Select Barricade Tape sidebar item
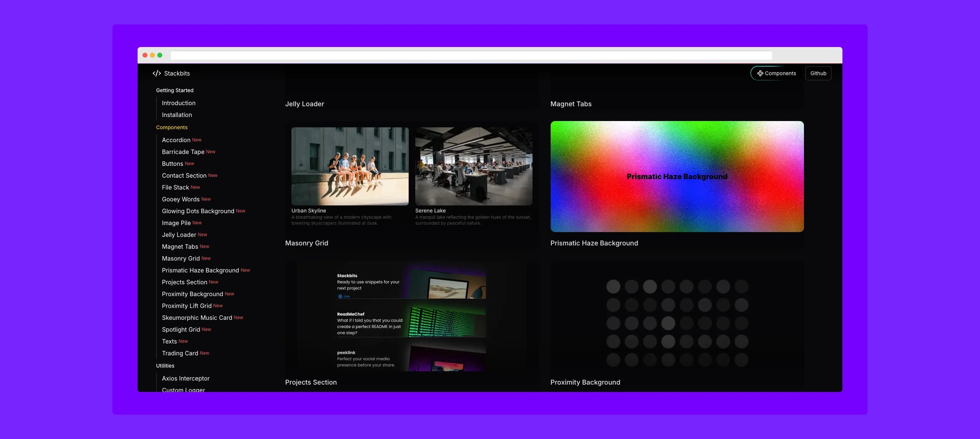The image size is (980, 439). click(x=183, y=152)
